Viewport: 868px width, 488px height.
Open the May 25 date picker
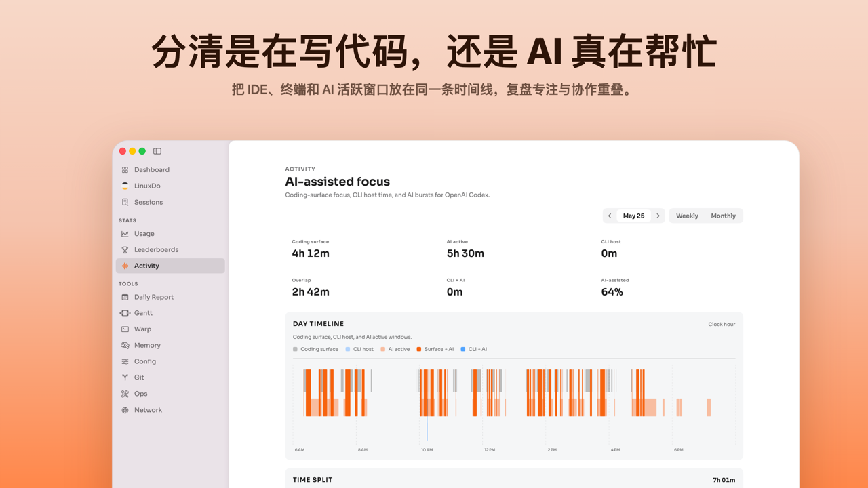tap(634, 216)
